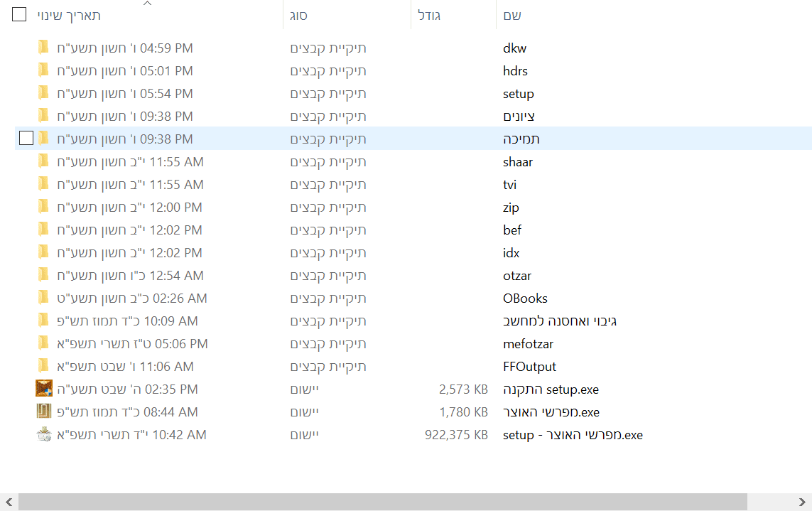Select the dkw folder name
Image resolution: width=812 pixels, height=511 pixels.
point(515,48)
